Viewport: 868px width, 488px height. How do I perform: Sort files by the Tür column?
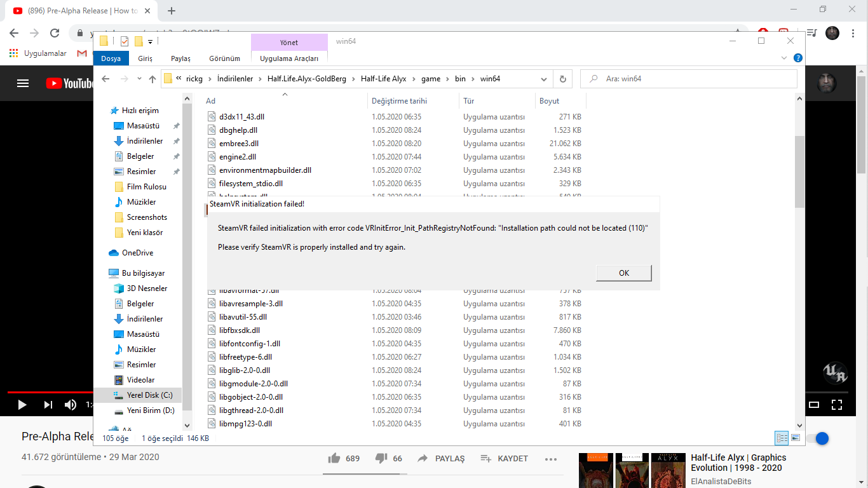497,101
